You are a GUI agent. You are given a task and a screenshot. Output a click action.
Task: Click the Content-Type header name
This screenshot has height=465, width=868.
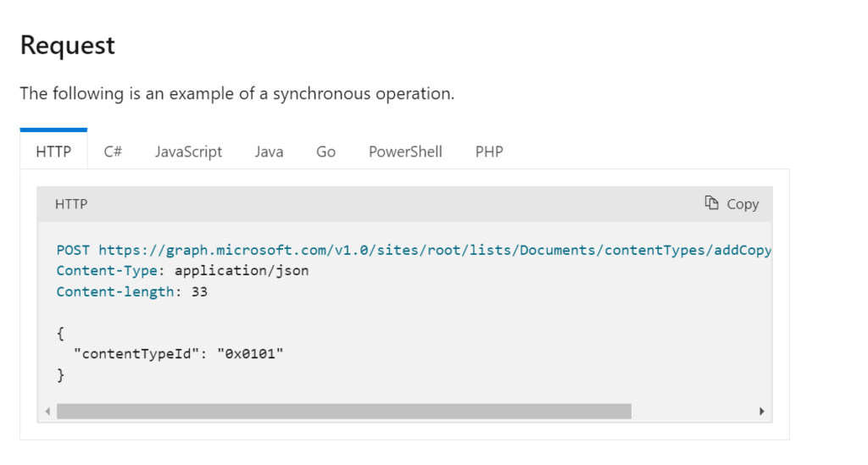coord(107,270)
